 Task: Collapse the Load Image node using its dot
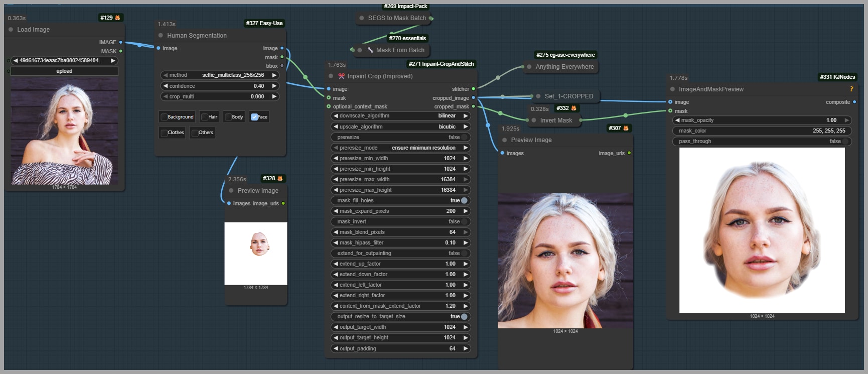click(x=11, y=30)
